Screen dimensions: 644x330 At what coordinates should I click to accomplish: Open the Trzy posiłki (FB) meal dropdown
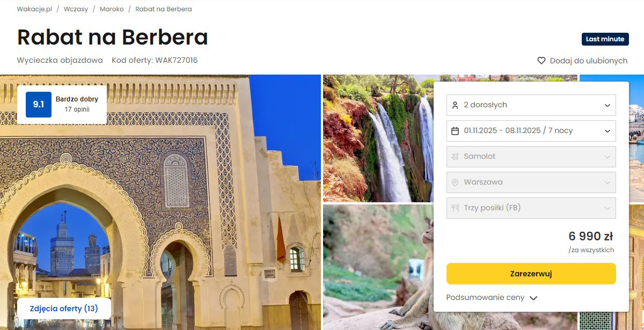531,208
